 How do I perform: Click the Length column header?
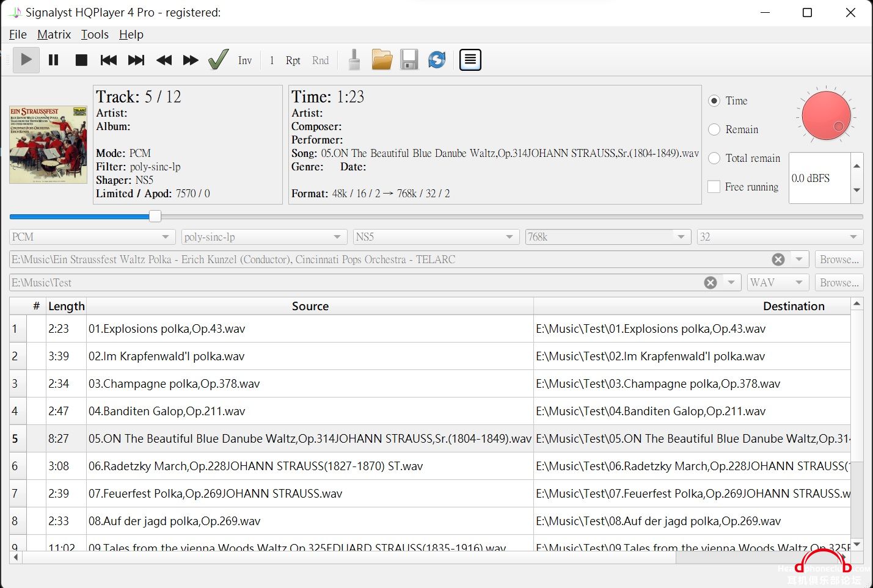click(66, 306)
